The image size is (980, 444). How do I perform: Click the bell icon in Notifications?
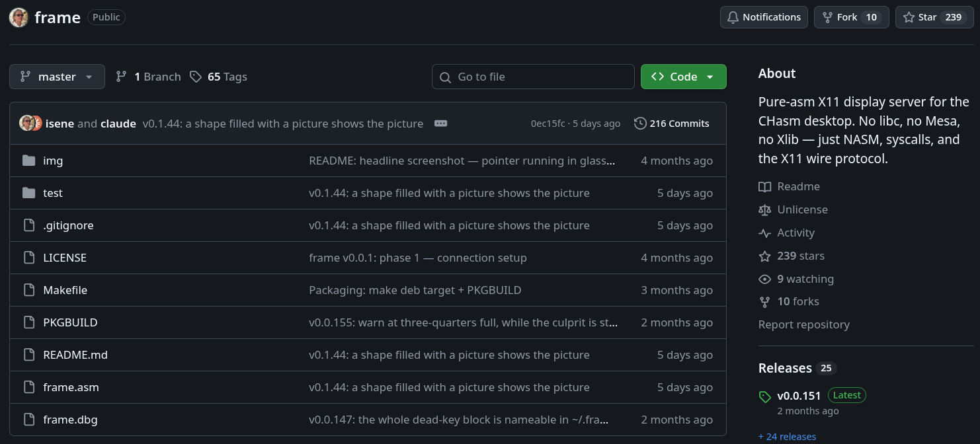733,17
